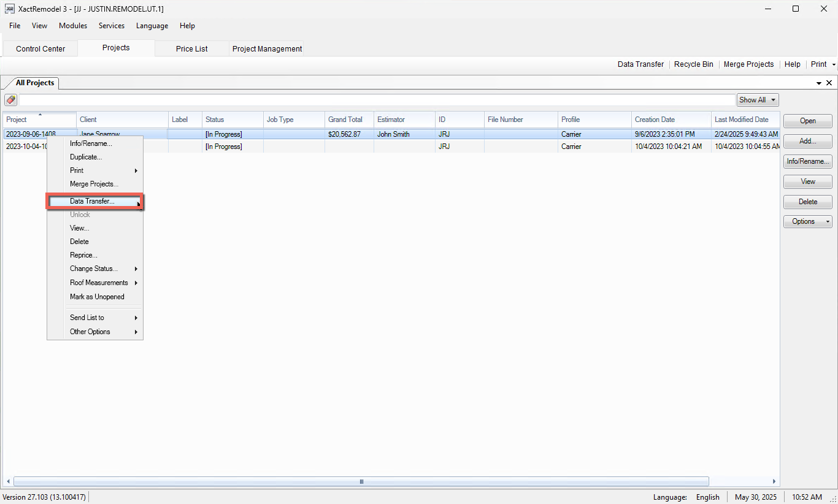Sort by the Status column header
Viewport: 838px width, 504px height.
[233, 120]
